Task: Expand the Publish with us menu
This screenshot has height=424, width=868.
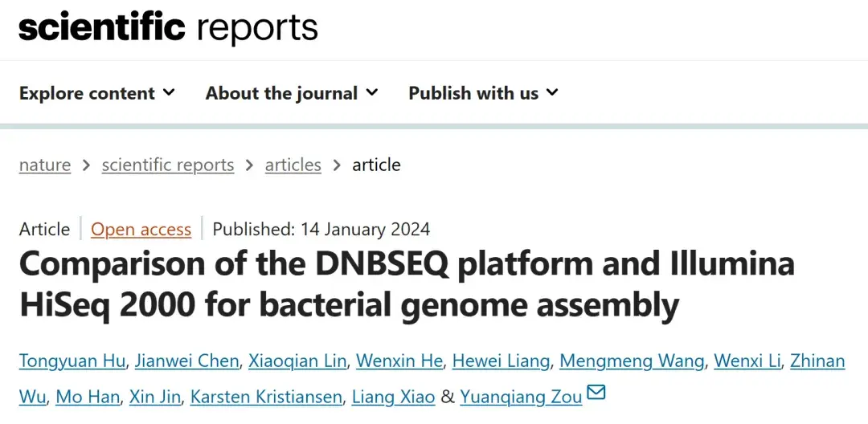Action: pyautogui.click(x=482, y=93)
